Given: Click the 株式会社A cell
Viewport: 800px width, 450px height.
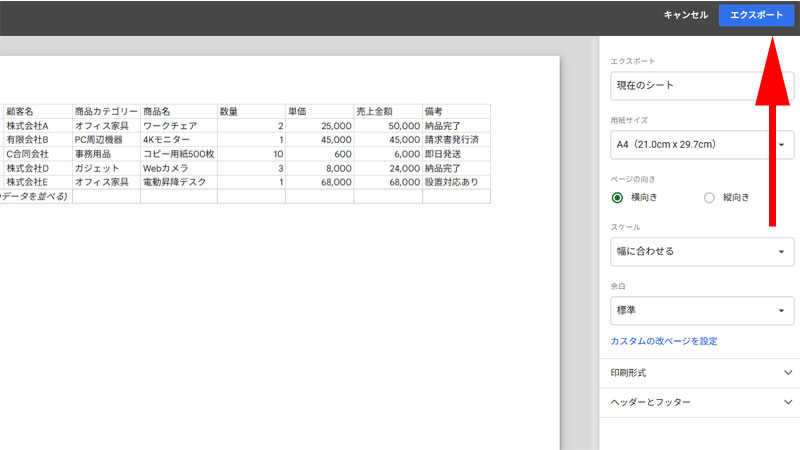Looking at the screenshot, I should (38, 126).
